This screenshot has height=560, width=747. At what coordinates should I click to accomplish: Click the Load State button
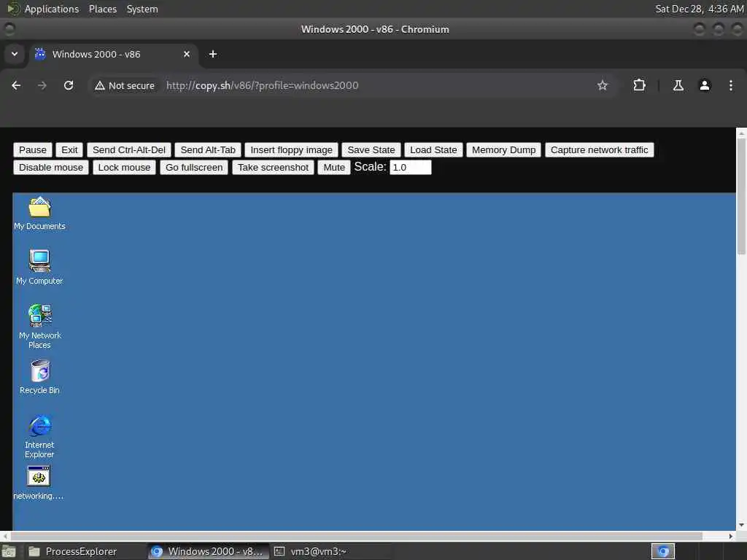[433, 150]
